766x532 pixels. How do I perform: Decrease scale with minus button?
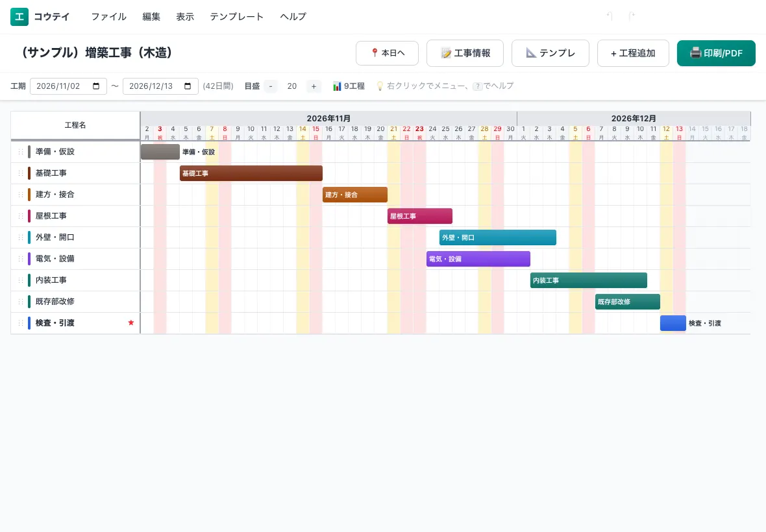[x=271, y=86]
